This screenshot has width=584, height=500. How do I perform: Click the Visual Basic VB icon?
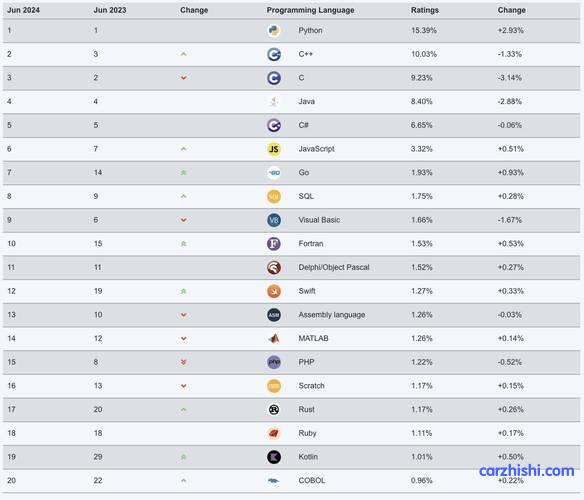tap(274, 220)
